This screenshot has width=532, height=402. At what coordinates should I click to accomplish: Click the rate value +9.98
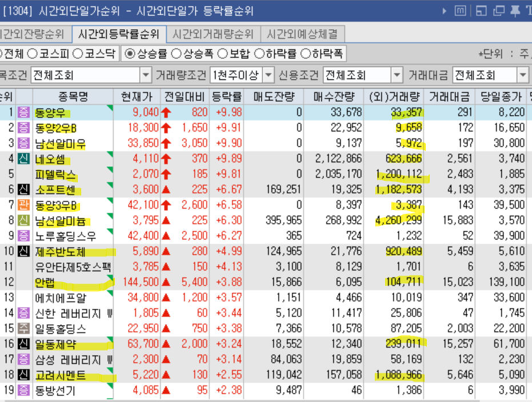click(229, 113)
